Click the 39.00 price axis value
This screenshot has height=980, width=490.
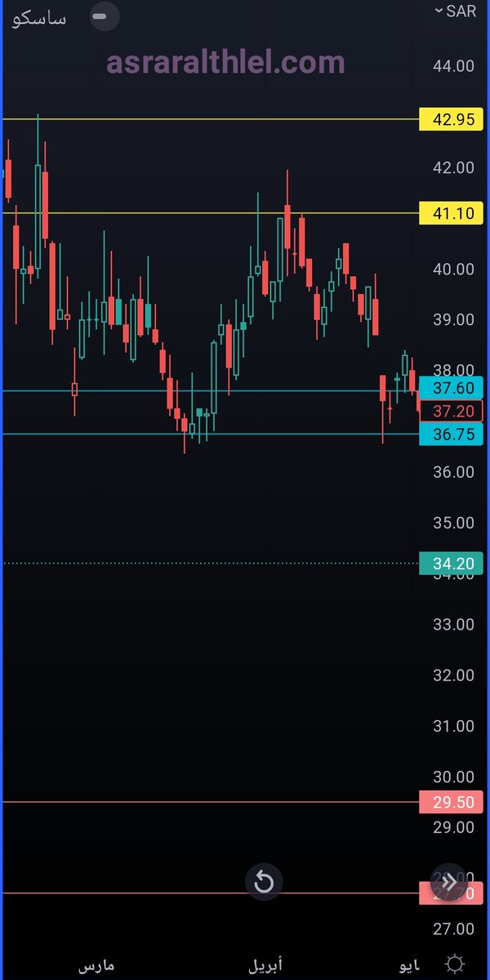coord(453,319)
